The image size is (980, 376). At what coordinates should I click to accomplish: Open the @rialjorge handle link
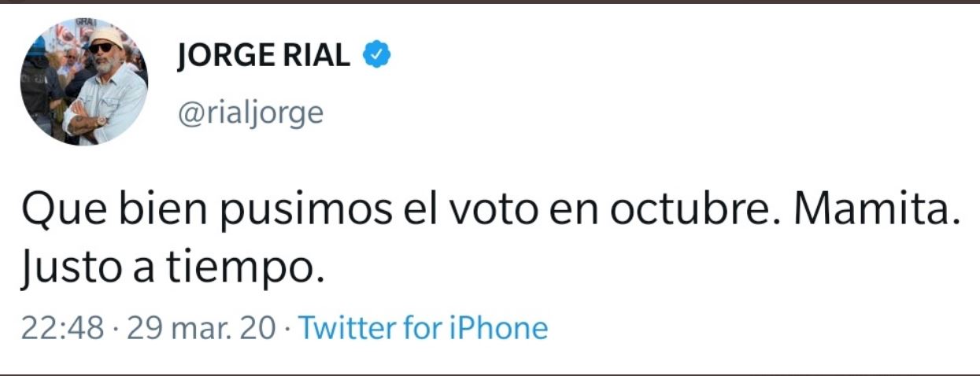click(251, 112)
